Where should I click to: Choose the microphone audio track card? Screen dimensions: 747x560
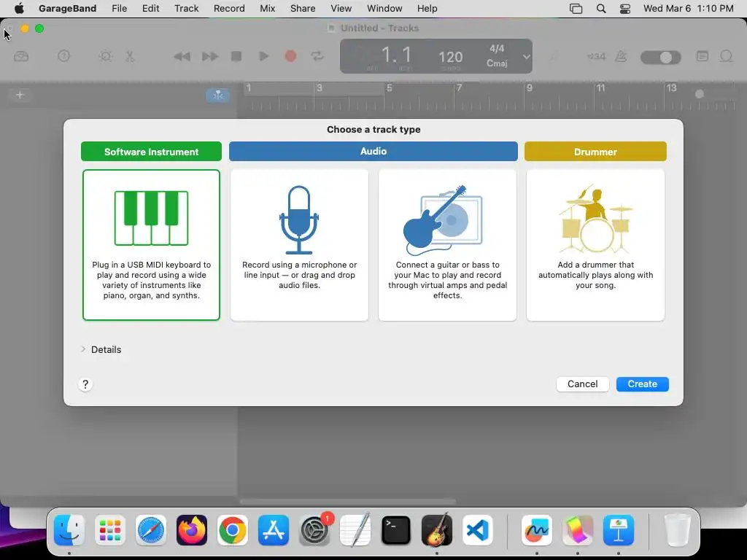coord(299,245)
